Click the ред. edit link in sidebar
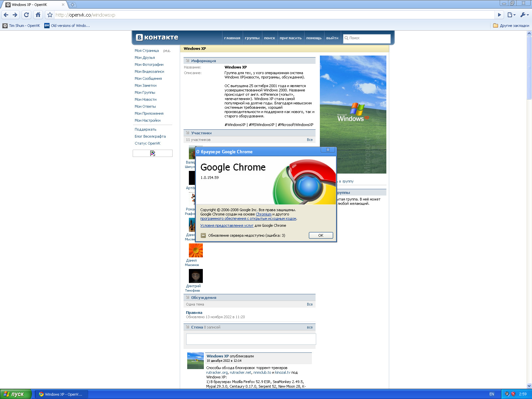 167,51
